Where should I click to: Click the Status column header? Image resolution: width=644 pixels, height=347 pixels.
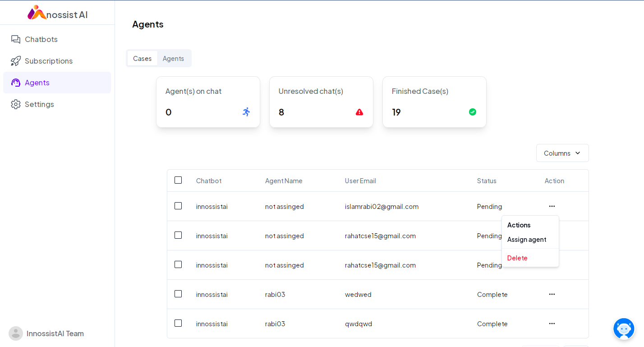click(487, 181)
